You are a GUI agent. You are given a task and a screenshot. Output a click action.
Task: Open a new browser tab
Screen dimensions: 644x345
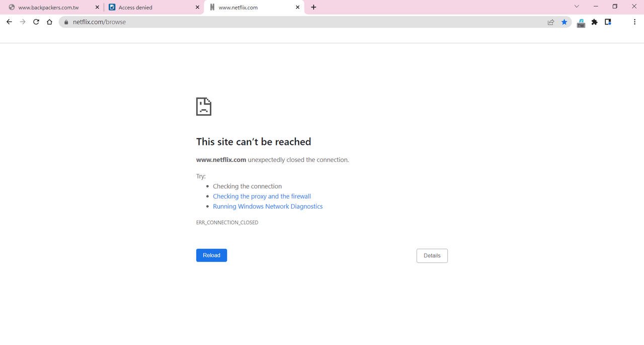coord(313,7)
